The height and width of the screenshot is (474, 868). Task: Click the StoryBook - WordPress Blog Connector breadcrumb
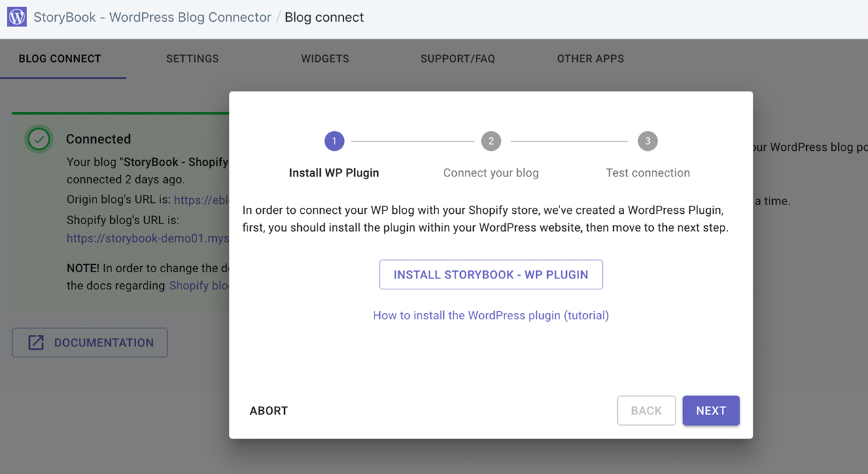[152, 18]
